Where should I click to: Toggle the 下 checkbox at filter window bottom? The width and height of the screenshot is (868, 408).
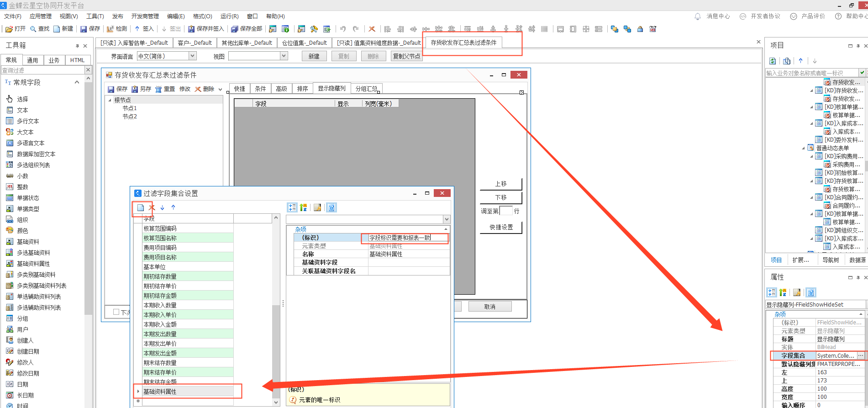coord(116,312)
